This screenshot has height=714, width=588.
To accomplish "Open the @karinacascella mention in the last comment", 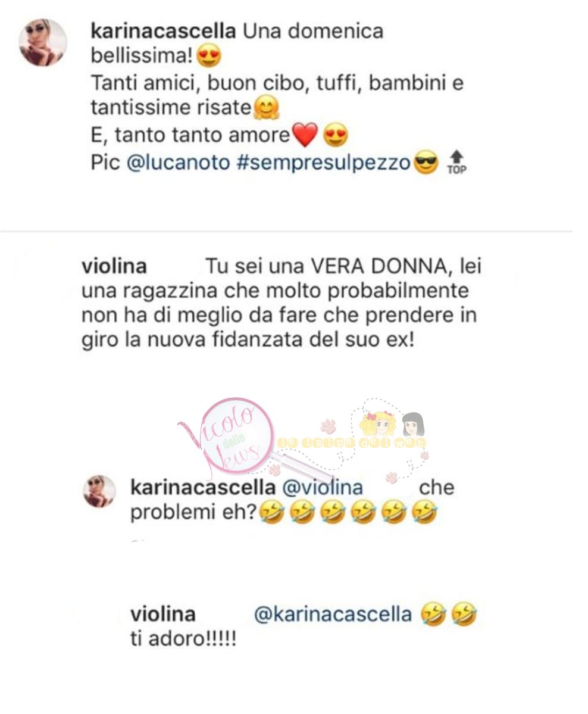I will click(x=333, y=615).
